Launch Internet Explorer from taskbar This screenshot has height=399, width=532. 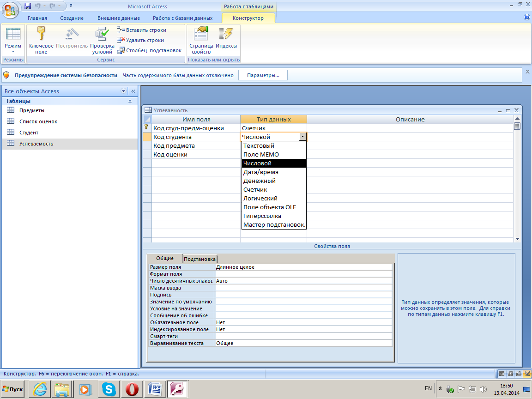click(40, 389)
